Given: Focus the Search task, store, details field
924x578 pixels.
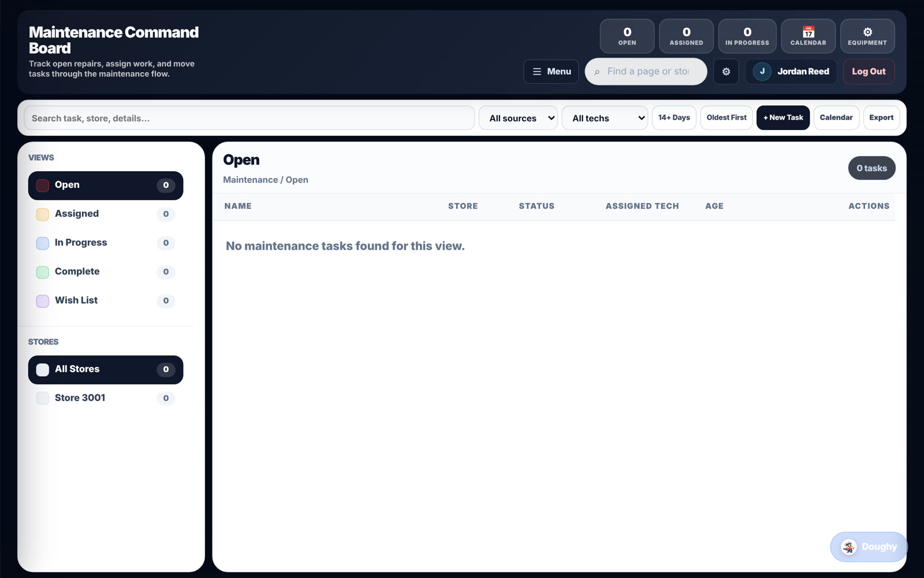Looking at the screenshot, I should [249, 118].
